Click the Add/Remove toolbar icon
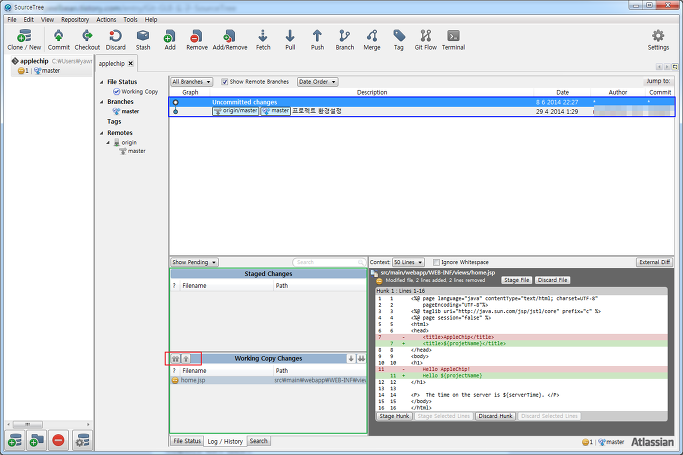Image resolution: width=683 pixels, height=455 pixels. pyautogui.click(x=230, y=40)
